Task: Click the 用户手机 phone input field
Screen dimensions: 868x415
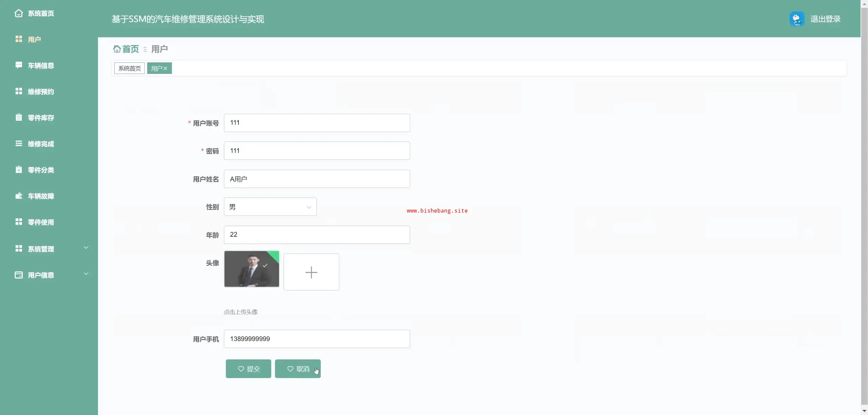Action: click(x=317, y=339)
